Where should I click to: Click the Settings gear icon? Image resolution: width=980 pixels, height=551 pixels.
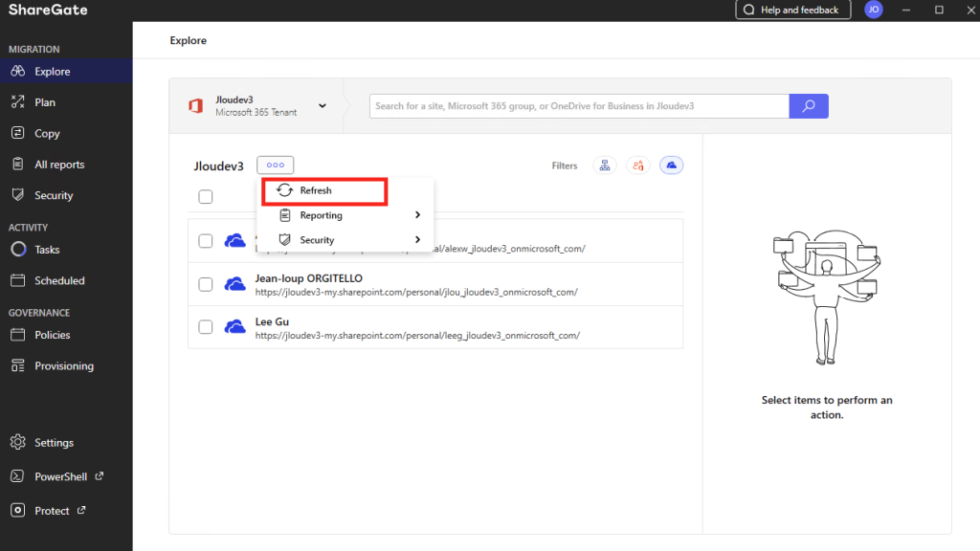pos(18,442)
